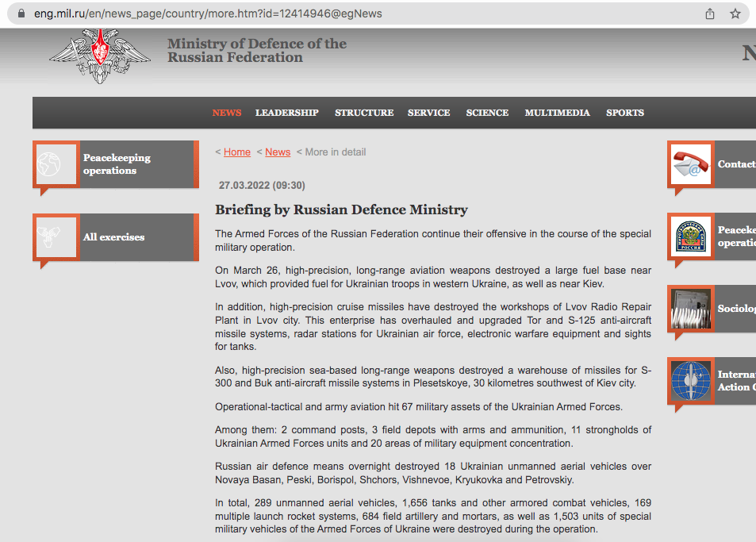Click paragraph starting 'In total, 289 unmanned'

click(x=433, y=516)
